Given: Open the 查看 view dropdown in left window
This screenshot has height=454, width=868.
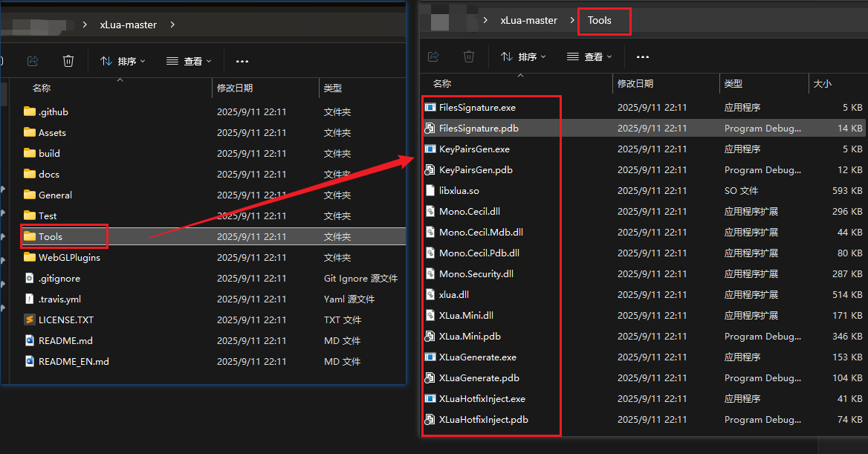Looking at the screenshot, I should tap(189, 61).
